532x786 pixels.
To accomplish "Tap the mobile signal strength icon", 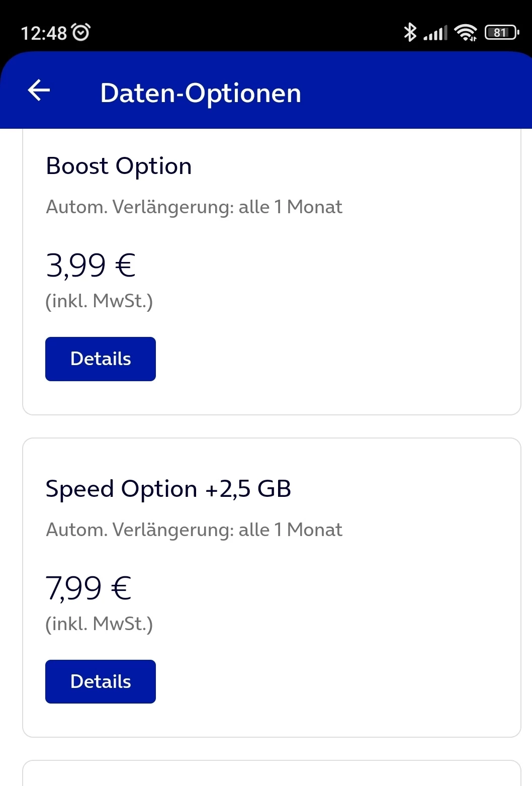I will [x=435, y=33].
